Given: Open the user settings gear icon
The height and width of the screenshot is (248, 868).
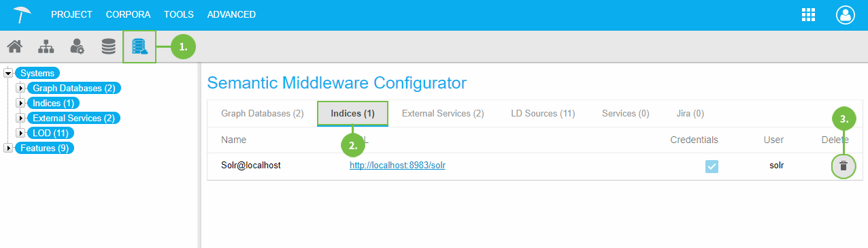Looking at the screenshot, I should pos(78,47).
